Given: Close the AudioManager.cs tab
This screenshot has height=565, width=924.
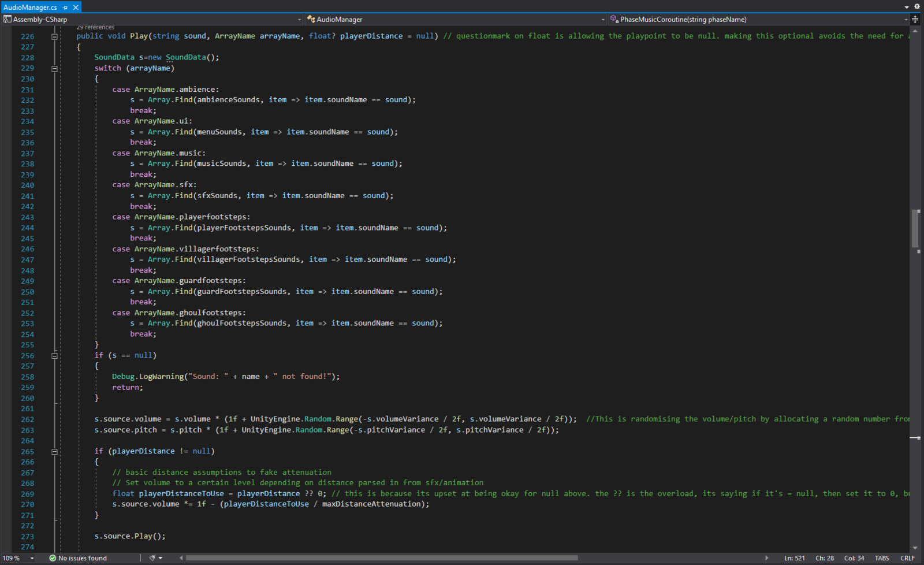Looking at the screenshot, I should [76, 8].
